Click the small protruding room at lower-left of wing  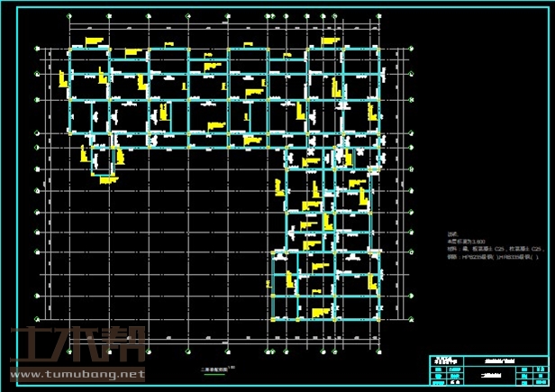click(x=104, y=160)
